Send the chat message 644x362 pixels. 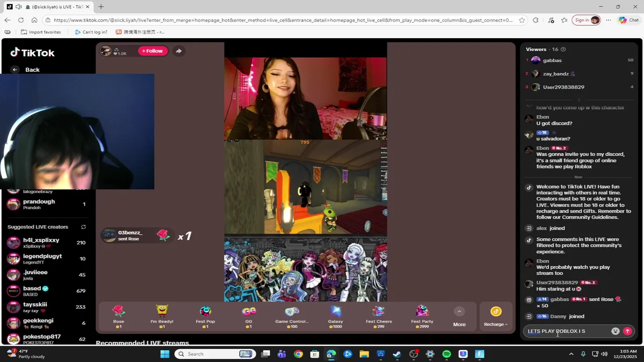pos(627,331)
